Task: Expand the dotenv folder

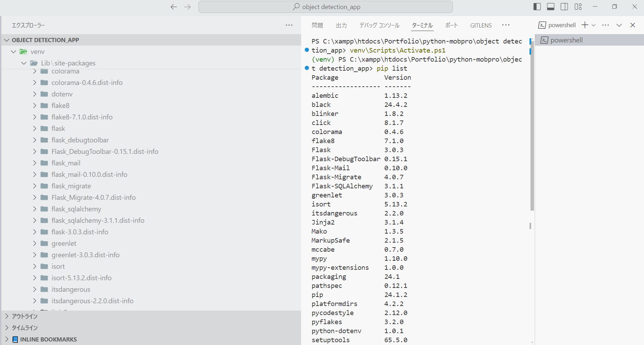Action: click(34, 94)
